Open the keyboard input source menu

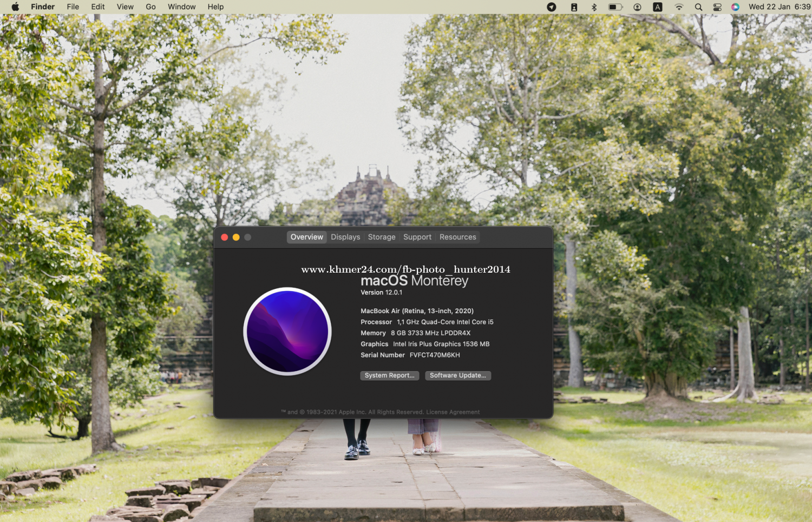pyautogui.click(x=658, y=7)
